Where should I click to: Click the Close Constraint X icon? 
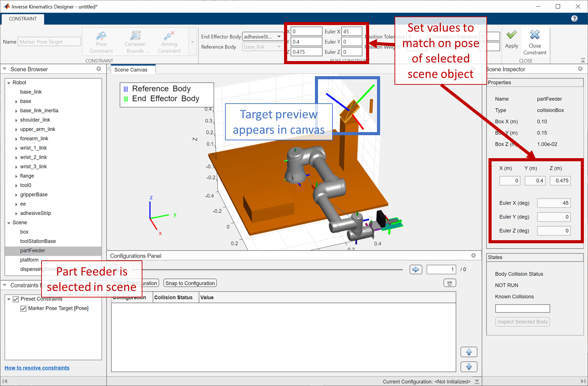(535, 35)
